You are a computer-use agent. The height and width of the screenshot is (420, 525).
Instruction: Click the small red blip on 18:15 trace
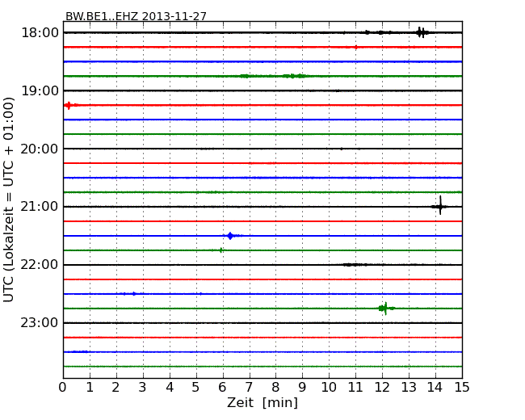point(356,47)
